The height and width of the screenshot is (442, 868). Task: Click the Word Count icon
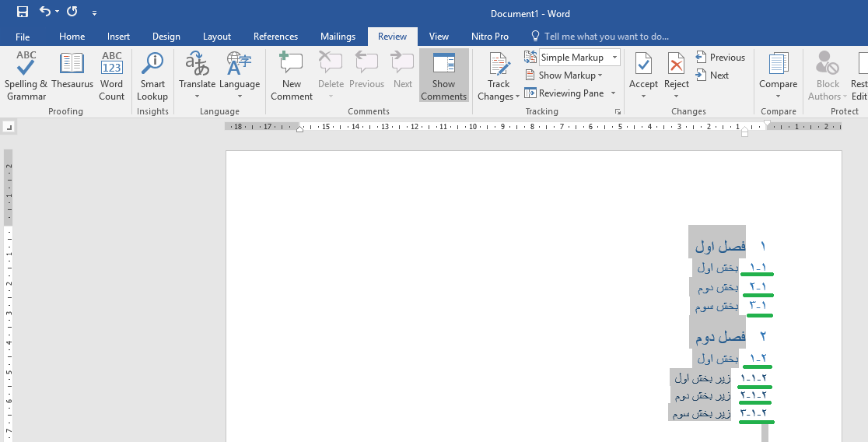pos(111,65)
